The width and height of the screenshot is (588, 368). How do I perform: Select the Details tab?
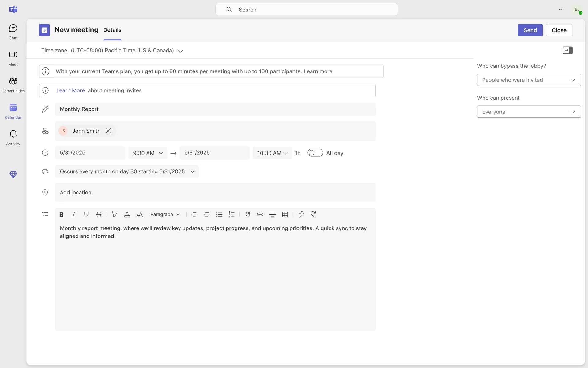(112, 30)
